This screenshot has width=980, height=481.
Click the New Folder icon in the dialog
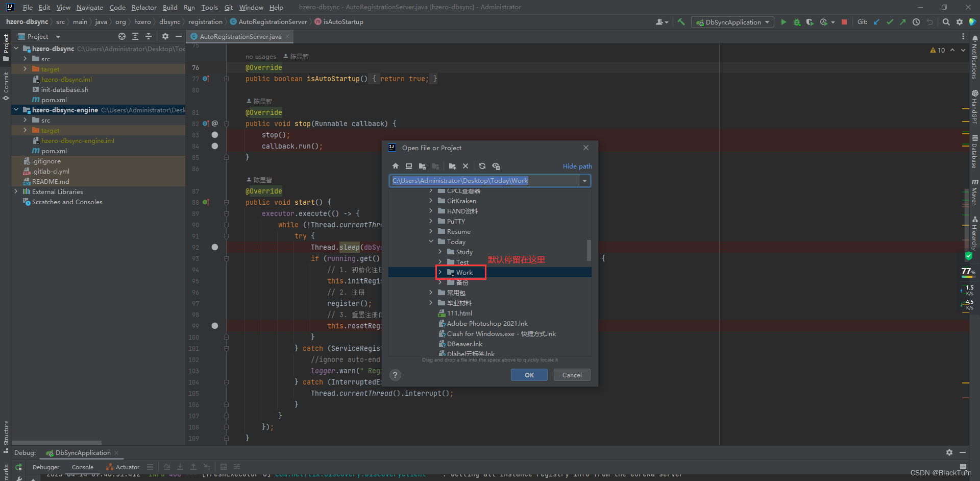(x=452, y=166)
